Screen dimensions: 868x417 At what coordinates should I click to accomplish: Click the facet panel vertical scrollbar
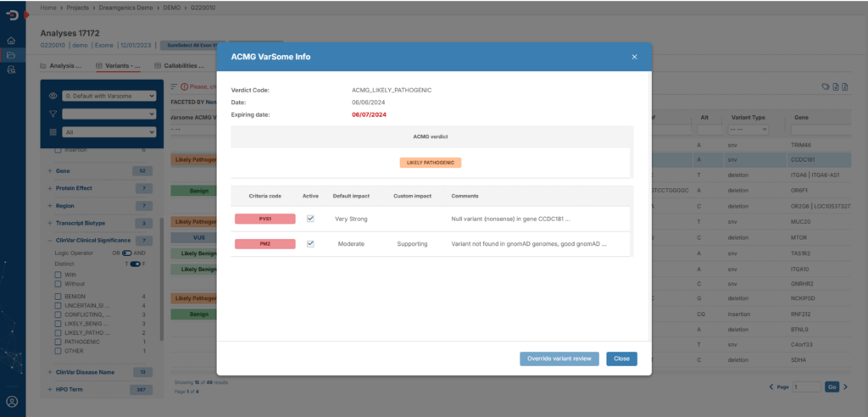[162, 279]
